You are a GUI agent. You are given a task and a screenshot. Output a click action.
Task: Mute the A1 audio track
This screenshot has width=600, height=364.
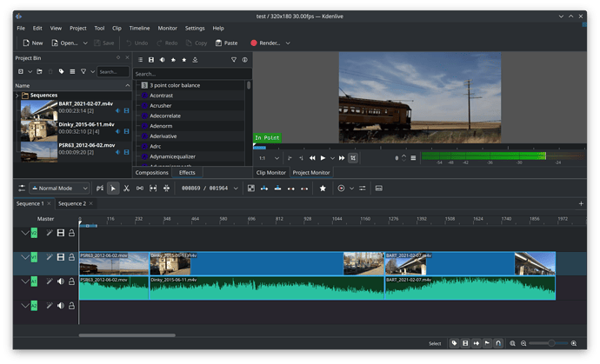point(61,281)
